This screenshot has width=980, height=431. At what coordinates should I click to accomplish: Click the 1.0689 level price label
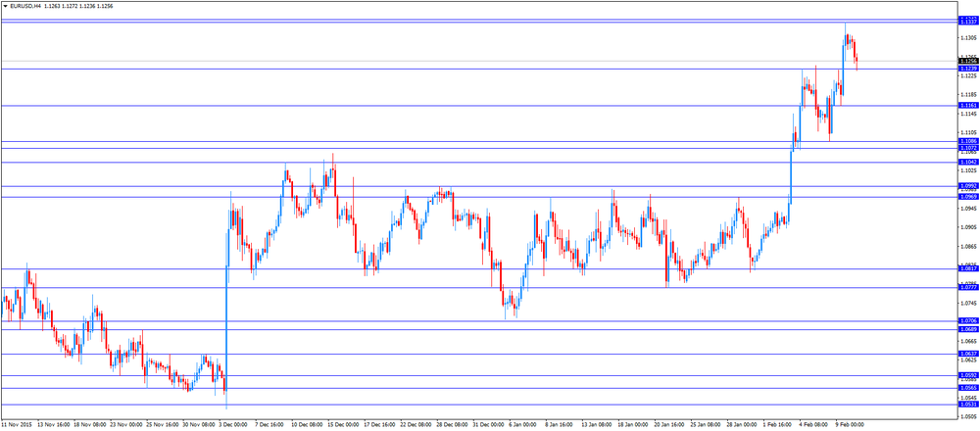(x=968, y=329)
